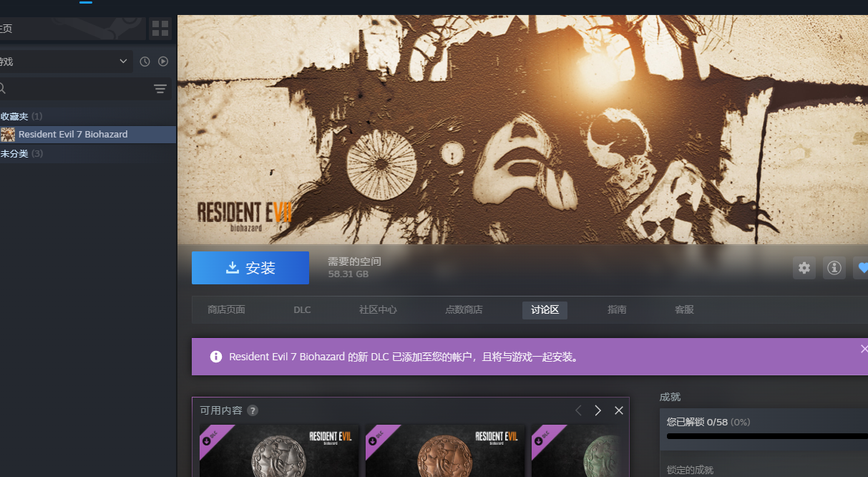Viewport: 868px width, 477px height.
Task: Click the recent activity clock icon
Action: point(145,62)
